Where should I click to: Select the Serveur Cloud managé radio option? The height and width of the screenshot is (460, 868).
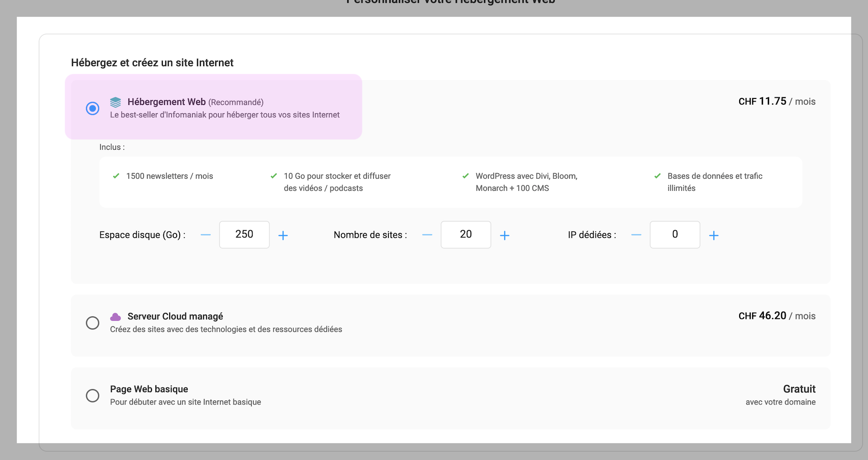(92, 323)
